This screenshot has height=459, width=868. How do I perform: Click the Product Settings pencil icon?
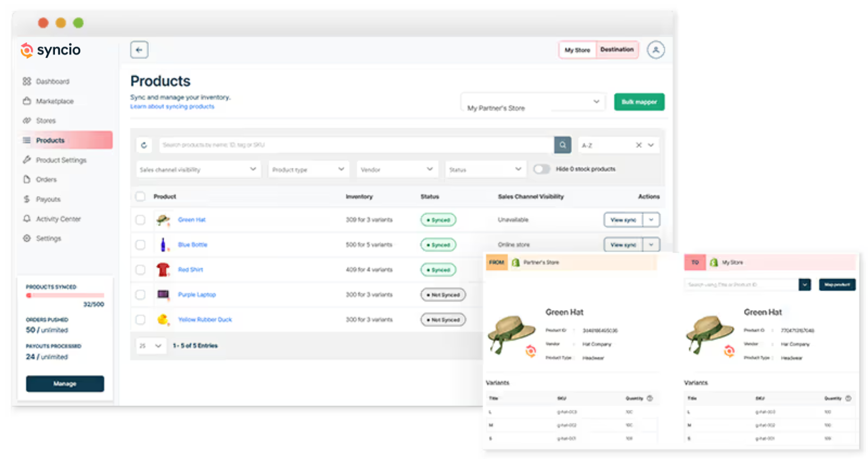(27, 160)
